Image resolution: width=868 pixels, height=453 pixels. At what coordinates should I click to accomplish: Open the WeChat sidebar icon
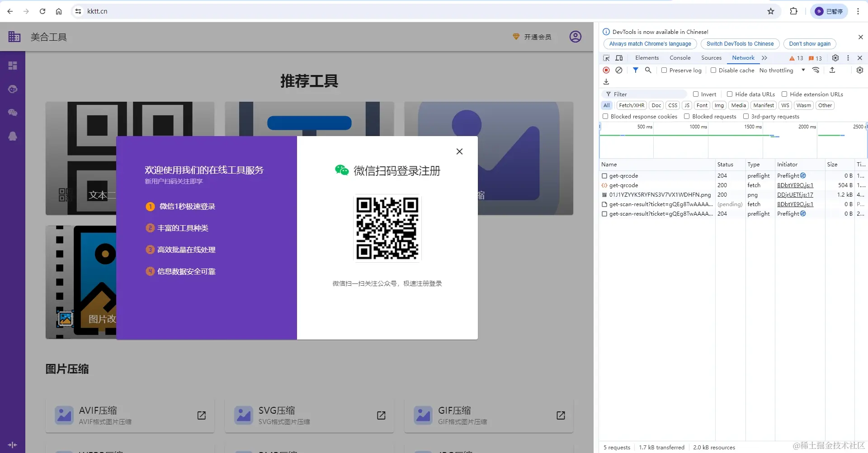[x=13, y=113]
